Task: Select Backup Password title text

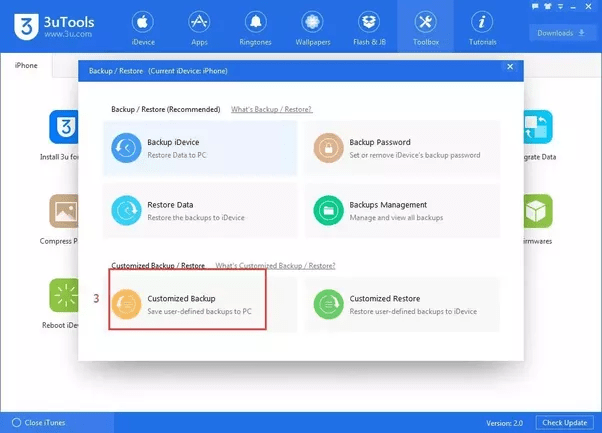Action: pos(380,142)
